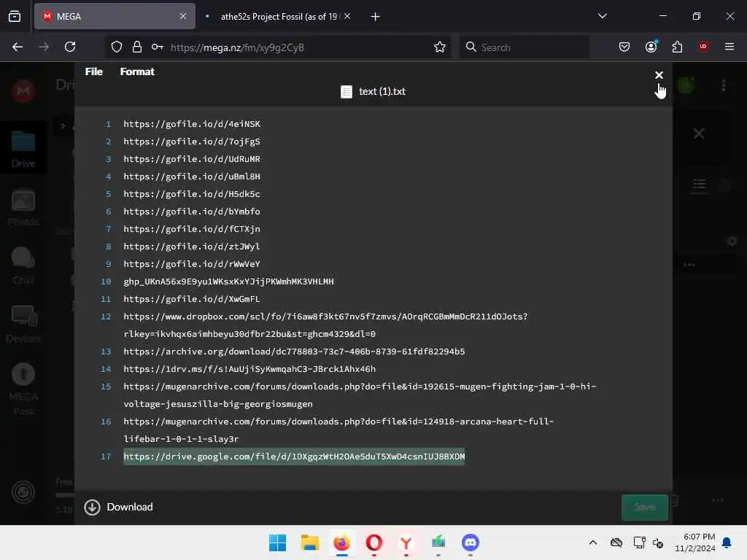Open a new browser tab
The height and width of the screenshot is (560, 747).
pos(376,17)
